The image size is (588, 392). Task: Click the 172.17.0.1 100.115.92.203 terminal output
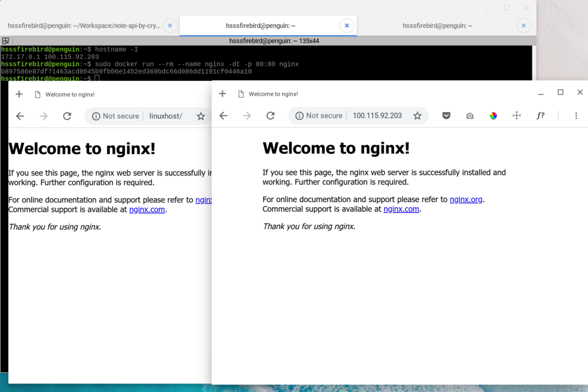pos(50,57)
